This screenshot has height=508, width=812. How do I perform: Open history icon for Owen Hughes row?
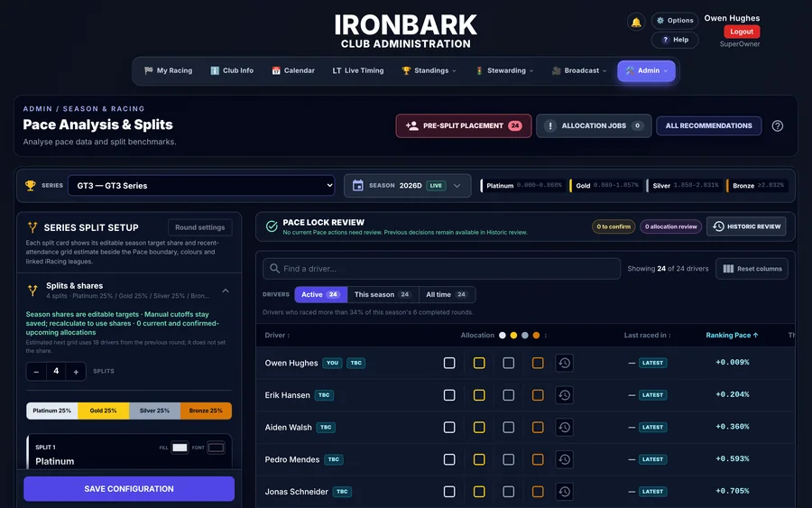pyautogui.click(x=565, y=363)
